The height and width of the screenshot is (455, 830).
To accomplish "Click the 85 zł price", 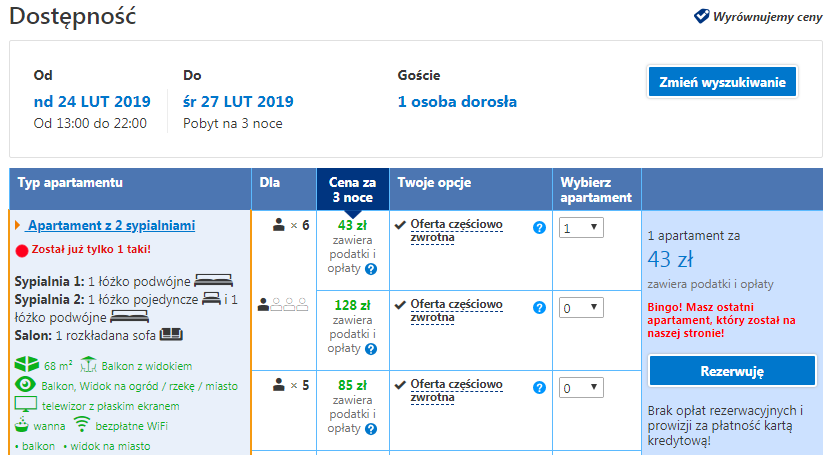I will click(353, 385).
